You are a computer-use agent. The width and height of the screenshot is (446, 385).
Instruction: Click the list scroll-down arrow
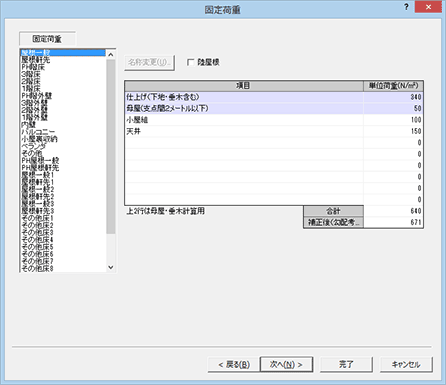tap(111, 267)
